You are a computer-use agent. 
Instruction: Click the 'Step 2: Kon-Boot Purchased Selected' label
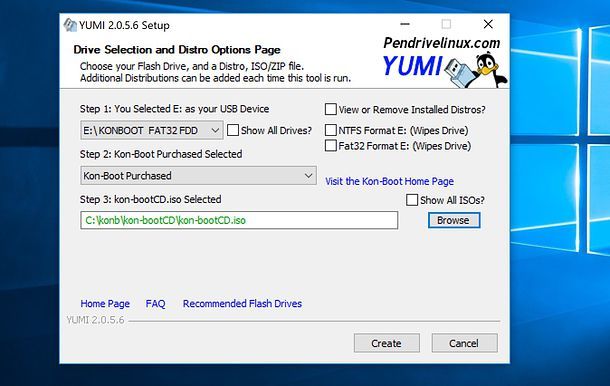(161, 154)
